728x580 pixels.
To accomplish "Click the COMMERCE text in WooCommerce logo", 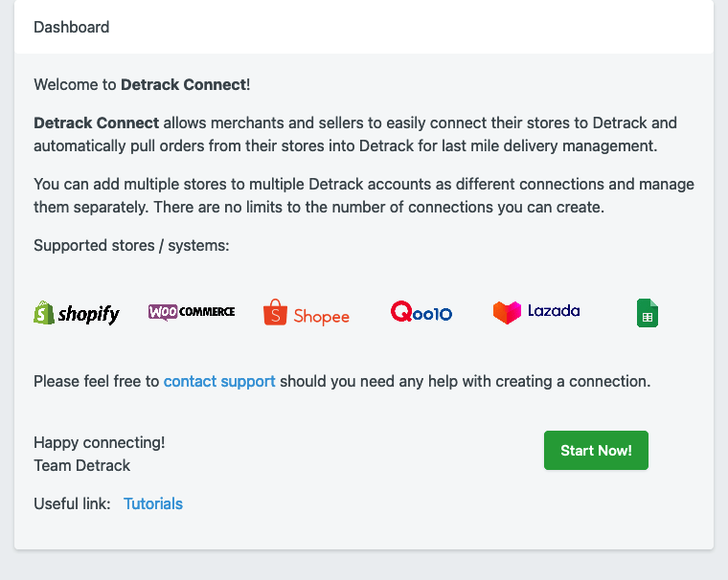I will coord(207,312).
